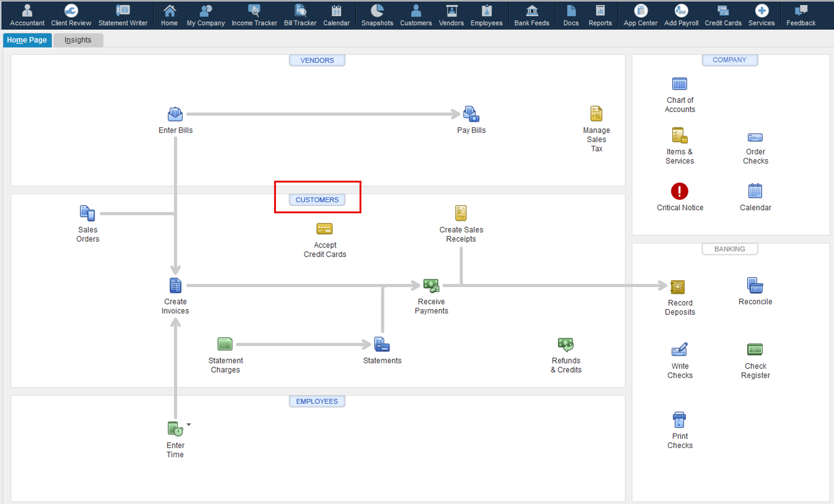
Task: Click the Chart of Accounts icon
Action: click(x=679, y=84)
